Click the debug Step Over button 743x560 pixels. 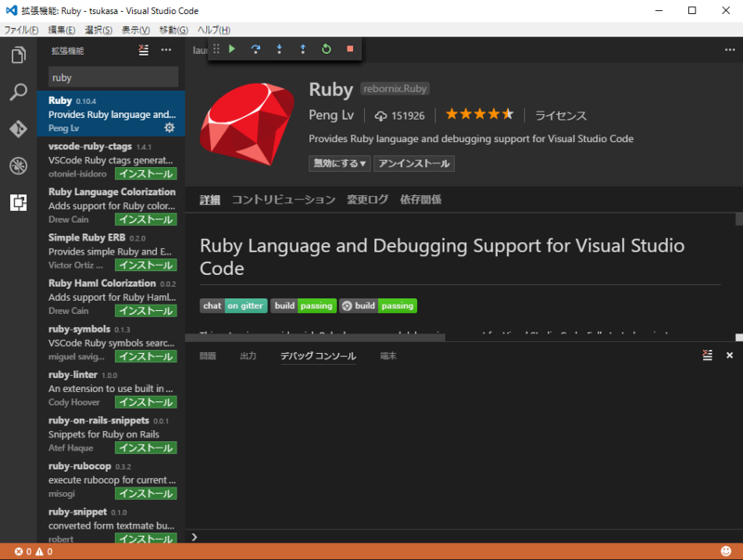point(256,49)
